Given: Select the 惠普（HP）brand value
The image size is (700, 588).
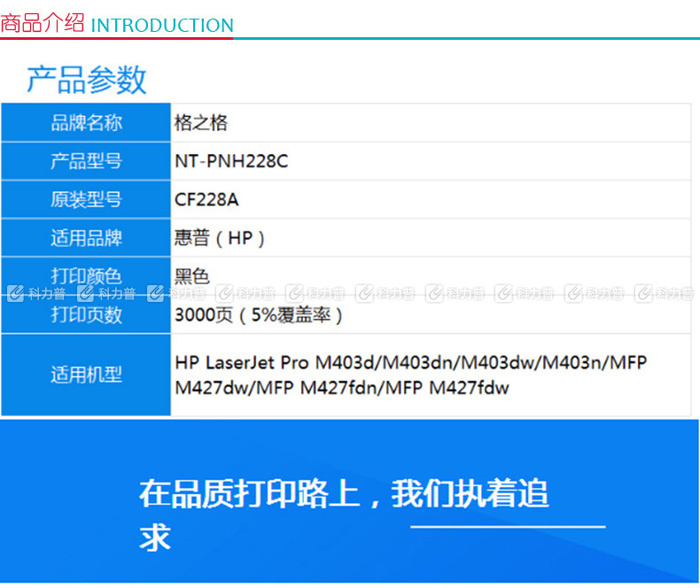Looking at the screenshot, I should [x=220, y=238].
